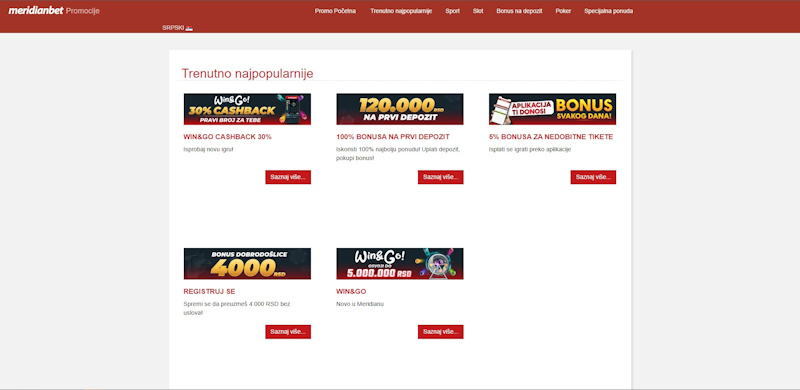Screen dimensions: 800x390
Task: Open the 120.000 RSD na prvi depozit banner
Action: (x=400, y=109)
